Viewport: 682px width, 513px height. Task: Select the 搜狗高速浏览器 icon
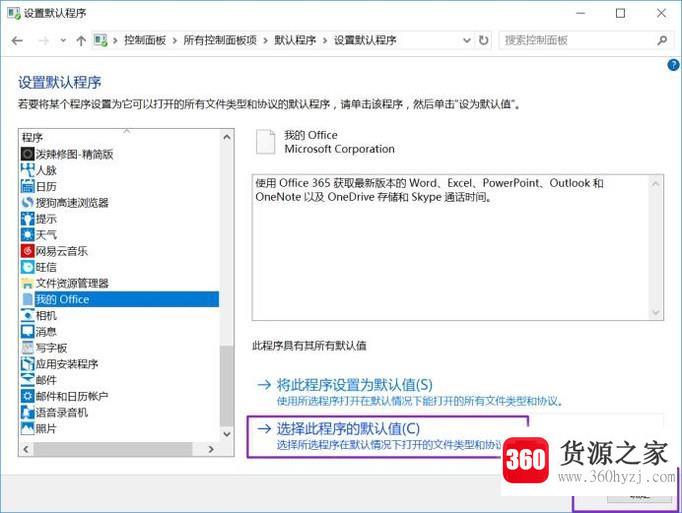27,202
